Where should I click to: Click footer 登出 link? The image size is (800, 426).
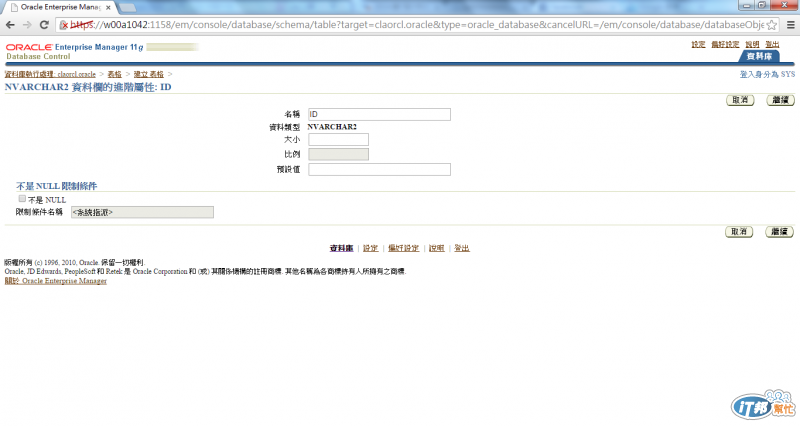pos(462,248)
